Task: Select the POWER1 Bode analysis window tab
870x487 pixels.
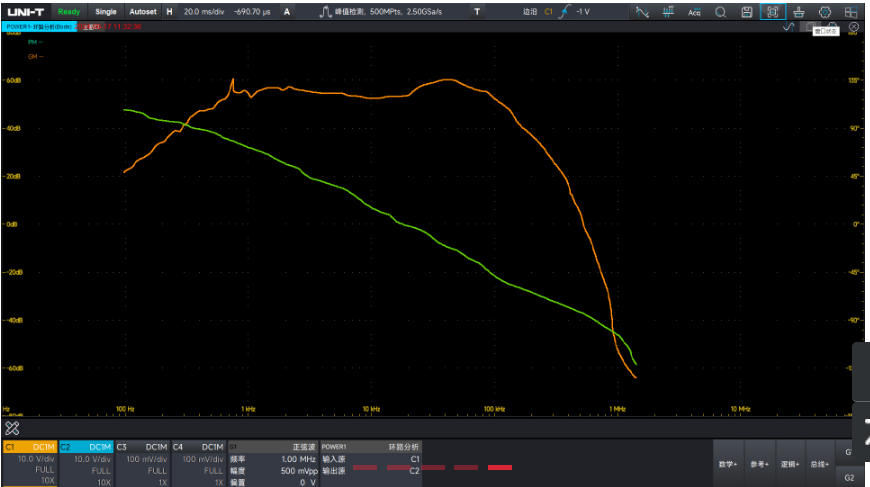Action: (x=39, y=27)
